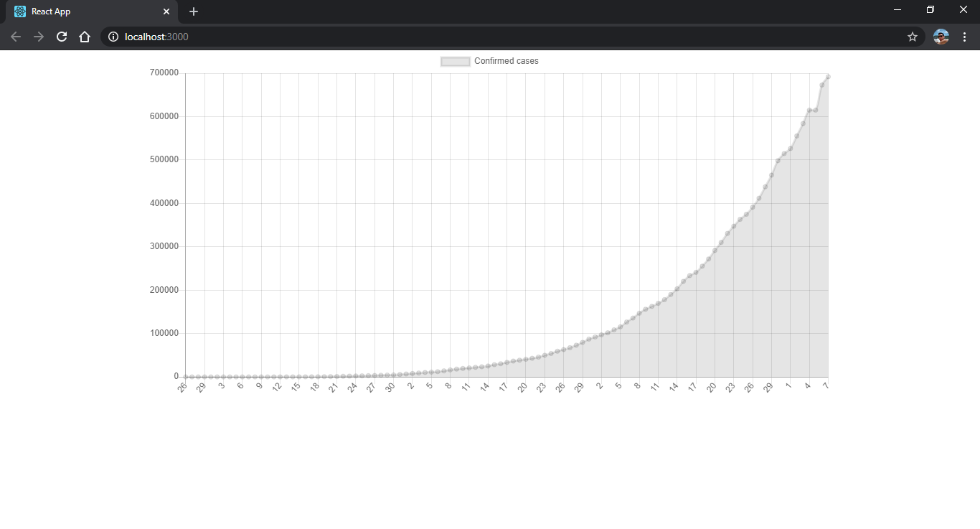Select the React App tab
Image resolution: width=980 pixels, height=529 pixels.
(92, 12)
